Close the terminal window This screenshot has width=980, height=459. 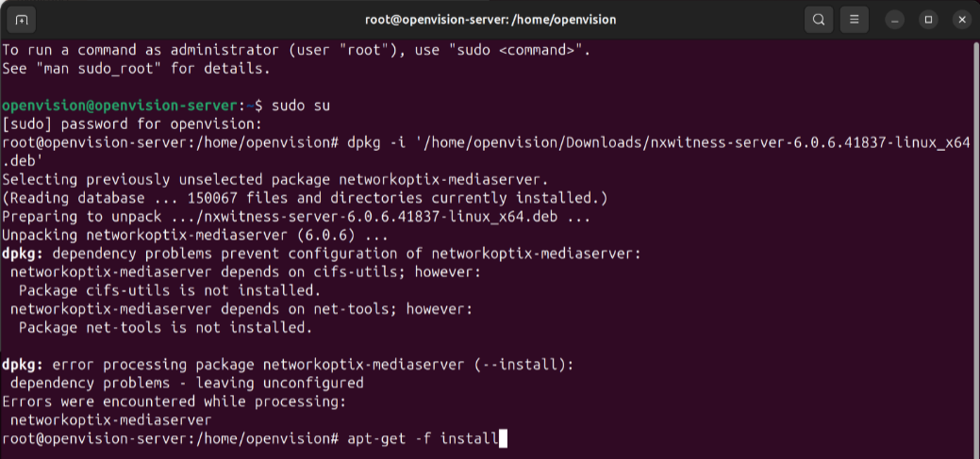tap(962, 20)
